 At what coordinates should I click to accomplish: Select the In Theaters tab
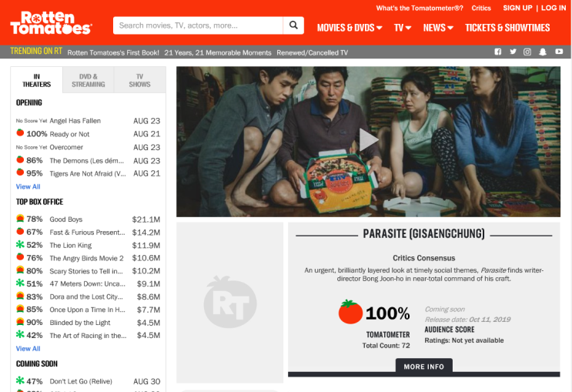pyautogui.click(x=36, y=80)
